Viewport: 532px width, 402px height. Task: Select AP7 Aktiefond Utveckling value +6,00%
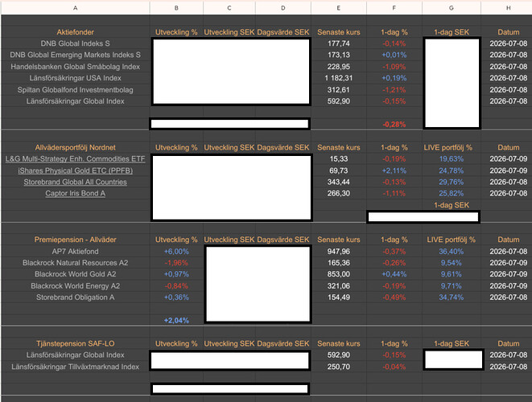pyautogui.click(x=176, y=252)
